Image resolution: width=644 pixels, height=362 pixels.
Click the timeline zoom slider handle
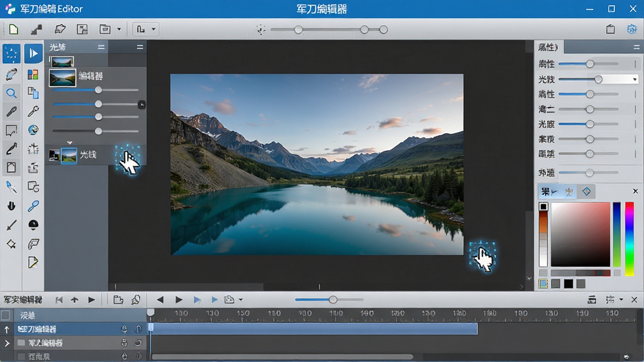coord(333,300)
